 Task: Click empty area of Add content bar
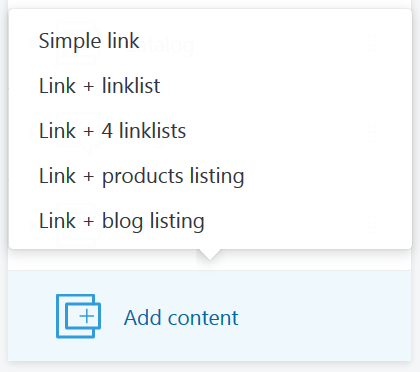327,316
